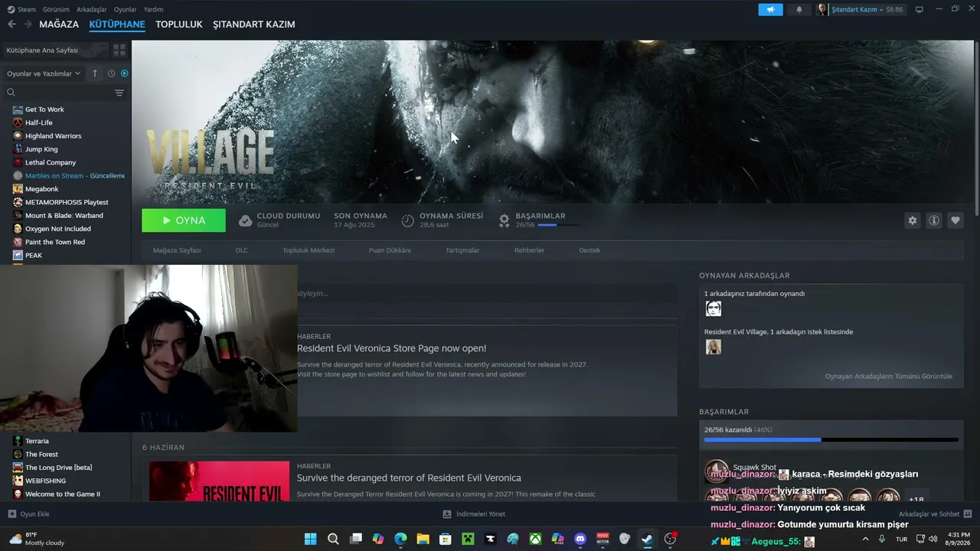The image size is (980, 551).
Task: Click the achievements gear icon near Başarımlar
Action: tap(504, 220)
